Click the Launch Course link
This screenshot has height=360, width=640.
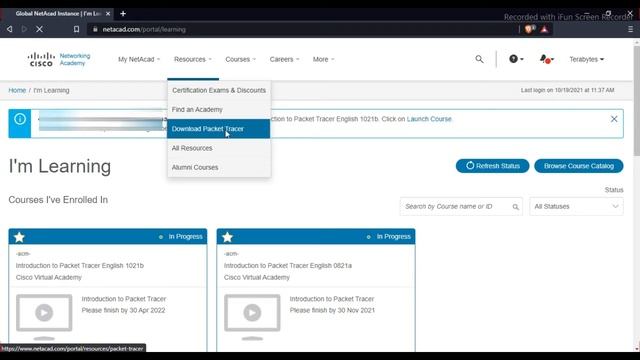coord(429,119)
